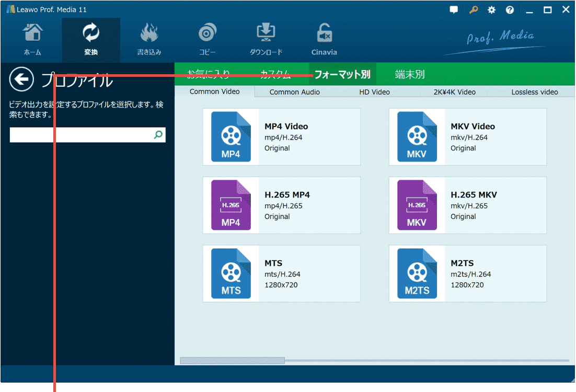576x392 pixels.
Task: Switch to the フォーマット別 tab
Action: pos(342,74)
